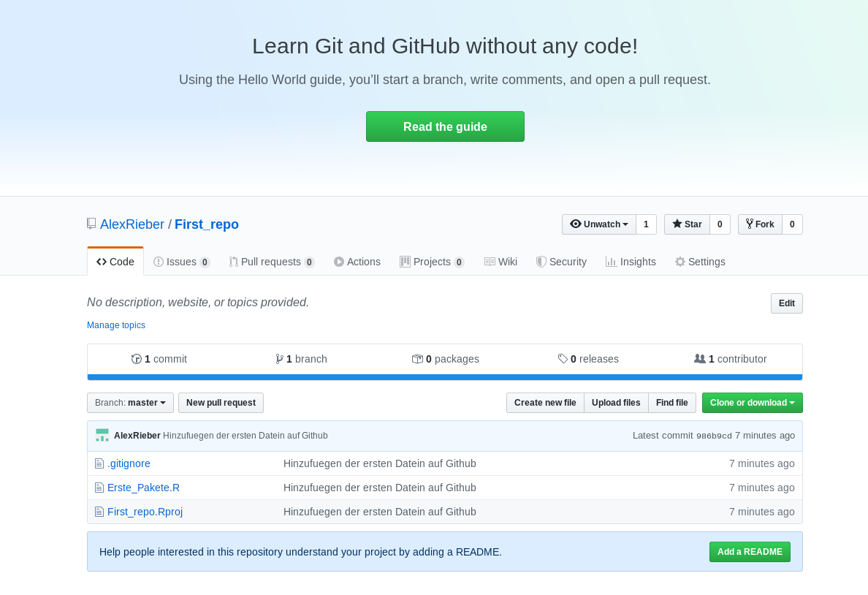Open the Settings tab
Image resolution: width=868 pixels, height=595 pixels.
point(700,262)
